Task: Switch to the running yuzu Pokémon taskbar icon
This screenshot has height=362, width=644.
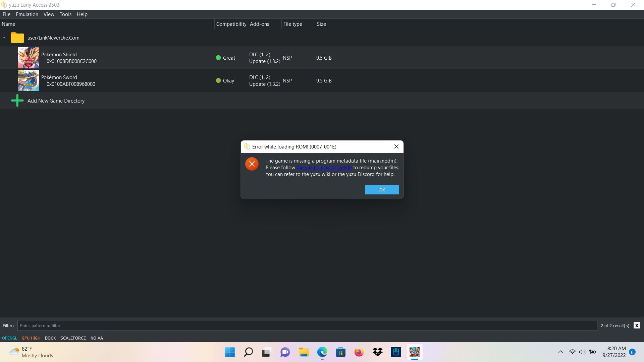Action: pyautogui.click(x=415, y=352)
